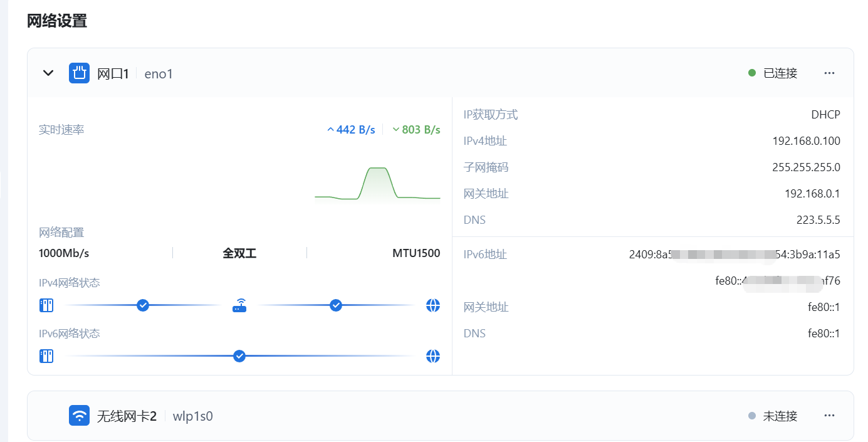Click the real-time speed graph
Screen dimensions: 868x442
[x=377, y=184]
